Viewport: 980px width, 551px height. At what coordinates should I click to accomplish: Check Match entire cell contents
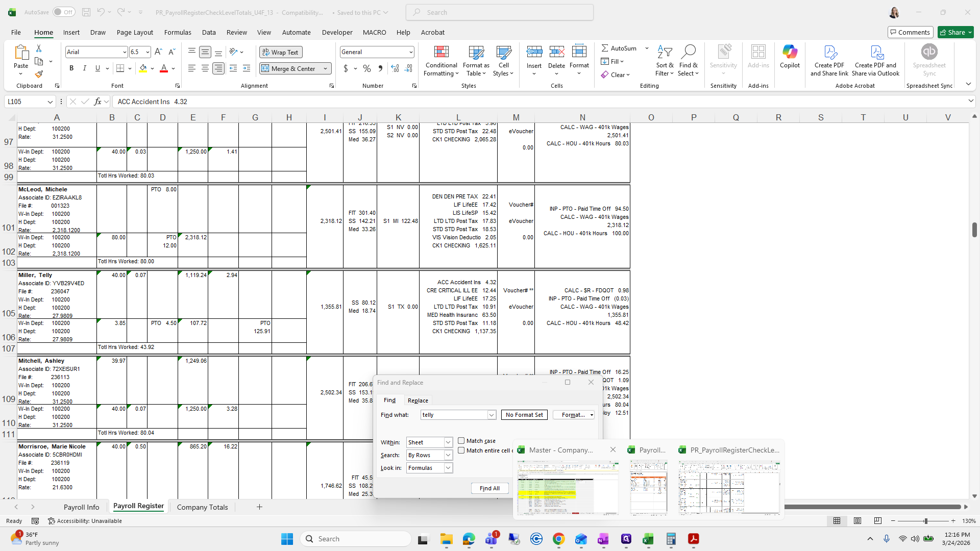(461, 450)
